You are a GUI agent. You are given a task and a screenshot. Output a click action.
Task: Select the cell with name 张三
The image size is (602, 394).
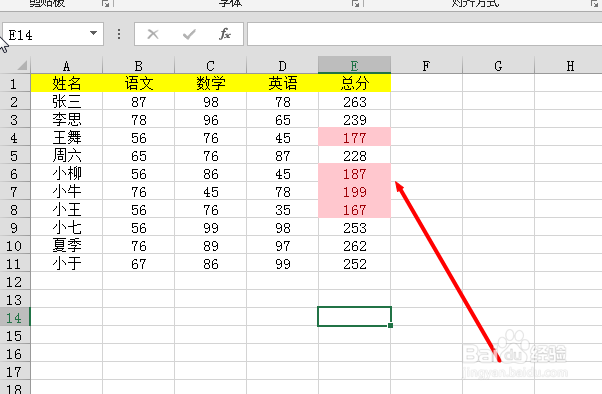tap(67, 102)
